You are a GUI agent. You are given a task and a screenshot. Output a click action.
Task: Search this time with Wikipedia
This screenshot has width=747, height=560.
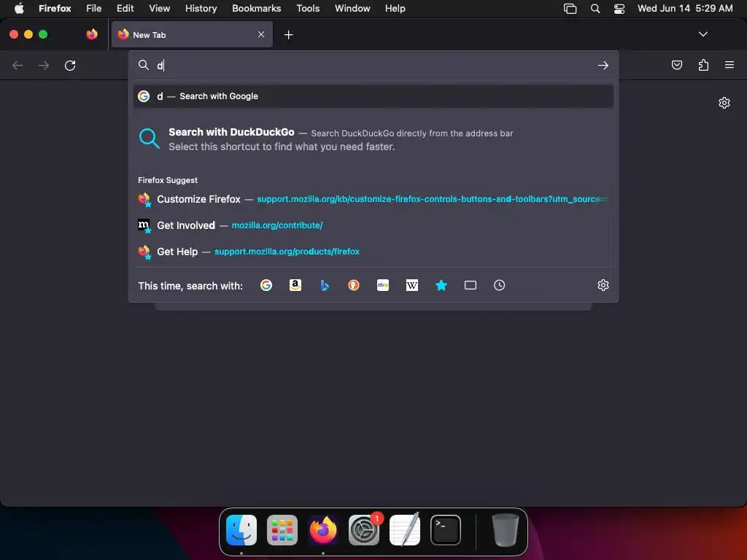(412, 285)
